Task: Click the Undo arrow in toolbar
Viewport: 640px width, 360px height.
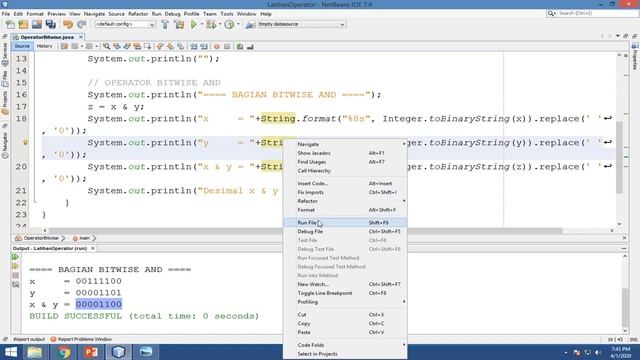Action: tap(68, 24)
